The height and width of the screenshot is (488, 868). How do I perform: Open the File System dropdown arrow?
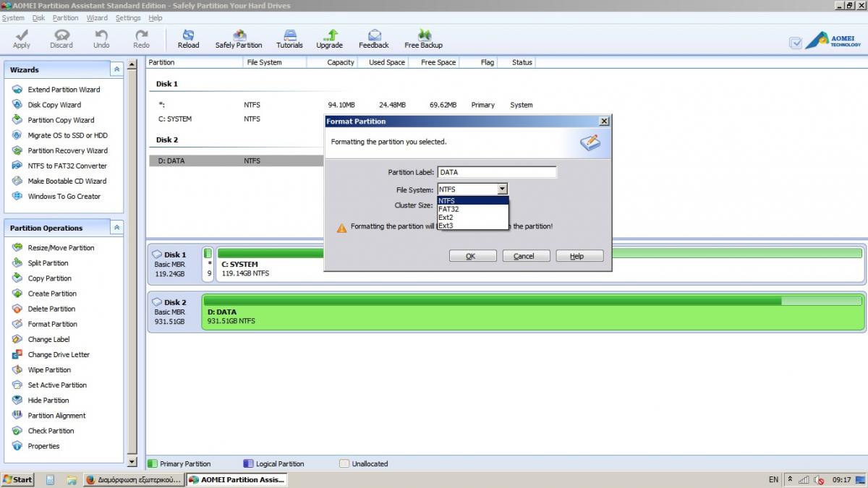(502, 189)
